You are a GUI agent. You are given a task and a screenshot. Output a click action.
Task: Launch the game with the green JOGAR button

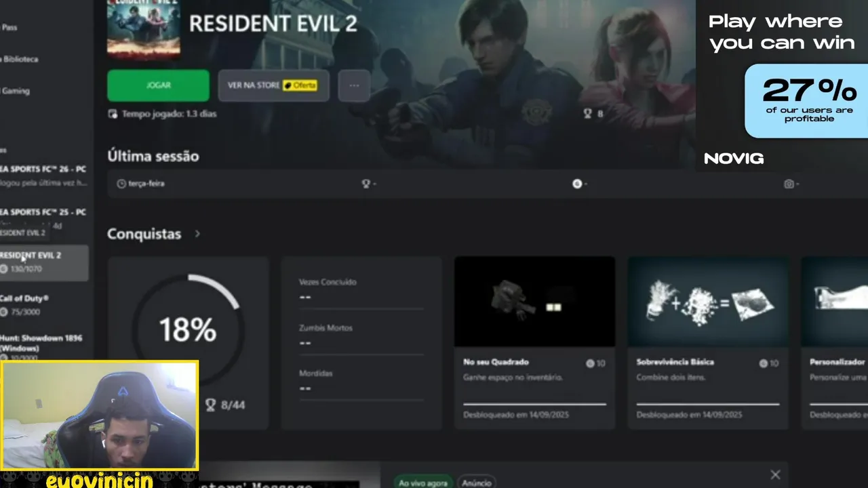coord(158,85)
